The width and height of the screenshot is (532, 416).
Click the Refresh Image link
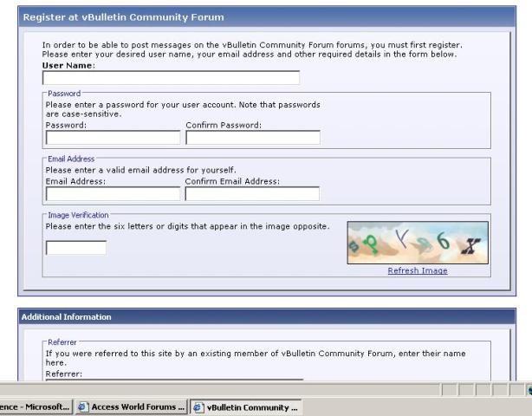[418, 270]
